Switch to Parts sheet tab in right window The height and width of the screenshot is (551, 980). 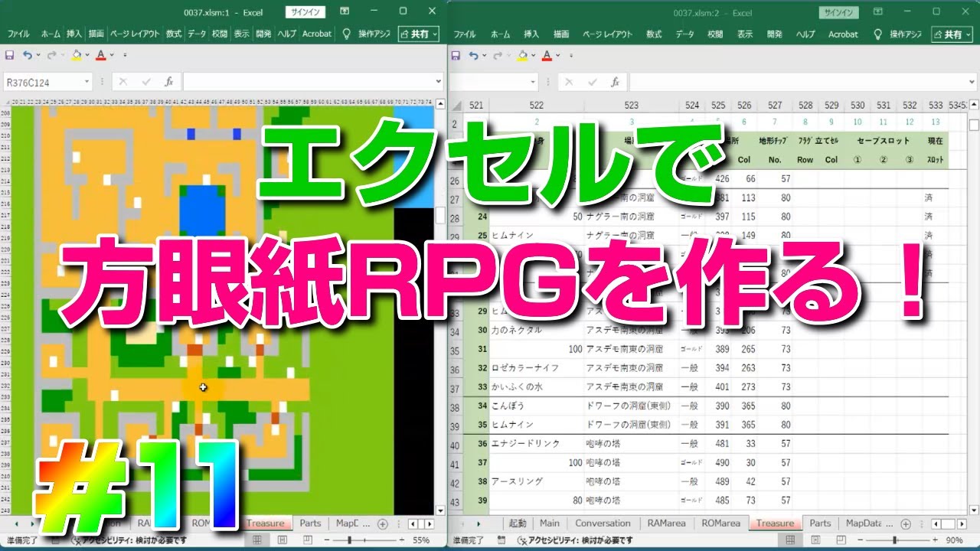click(820, 523)
